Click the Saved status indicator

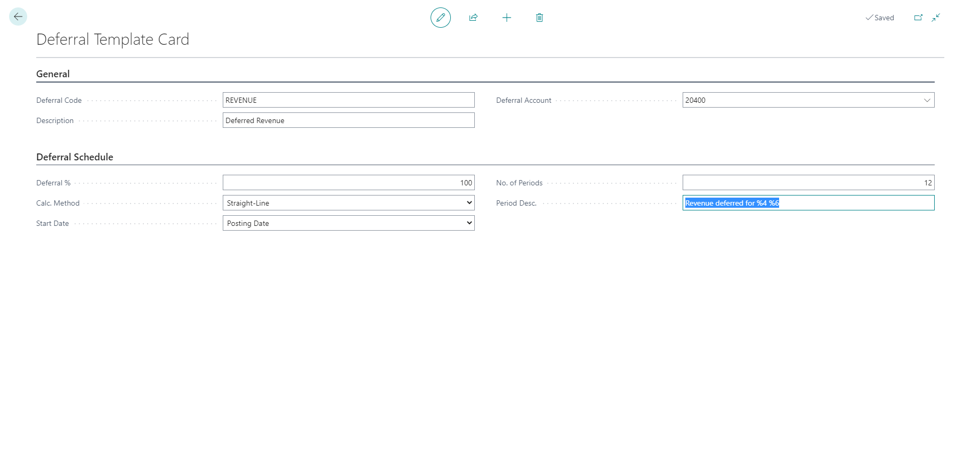[x=880, y=18]
